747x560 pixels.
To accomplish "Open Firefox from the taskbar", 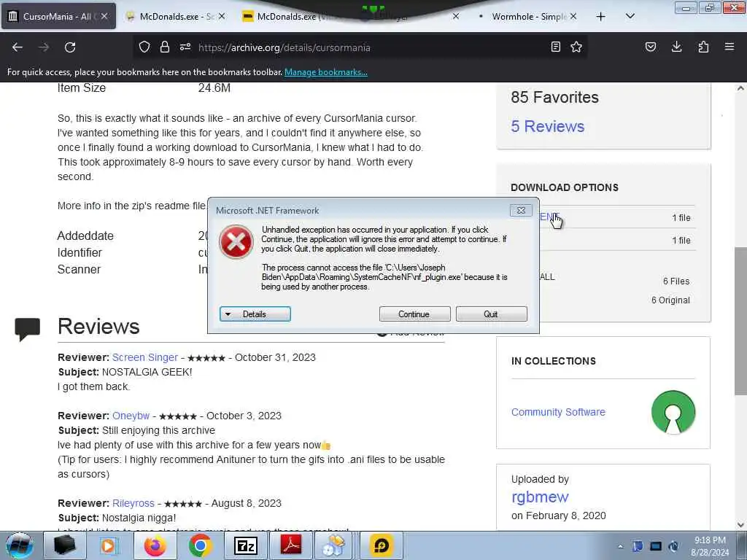I will tap(155, 545).
